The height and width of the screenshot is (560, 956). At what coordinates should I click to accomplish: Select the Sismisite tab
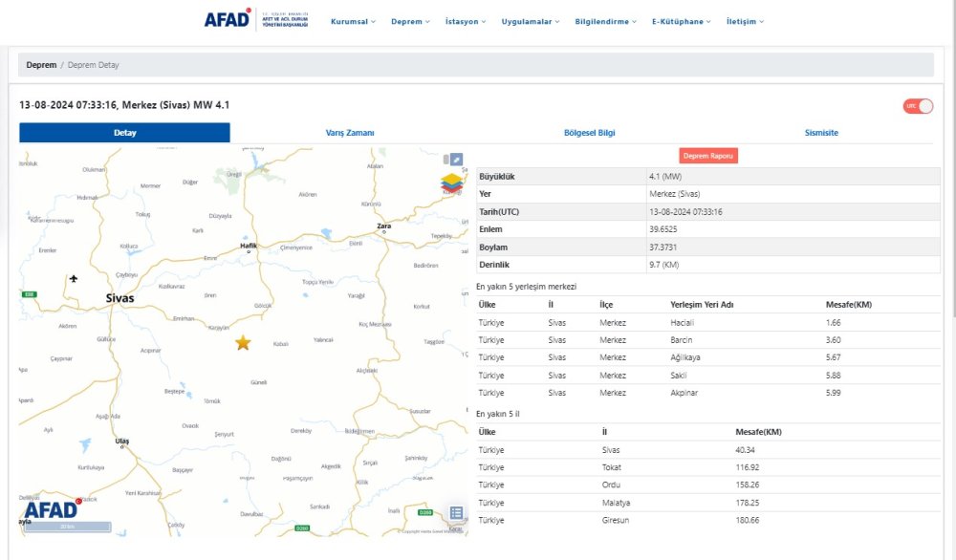pyautogui.click(x=821, y=133)
